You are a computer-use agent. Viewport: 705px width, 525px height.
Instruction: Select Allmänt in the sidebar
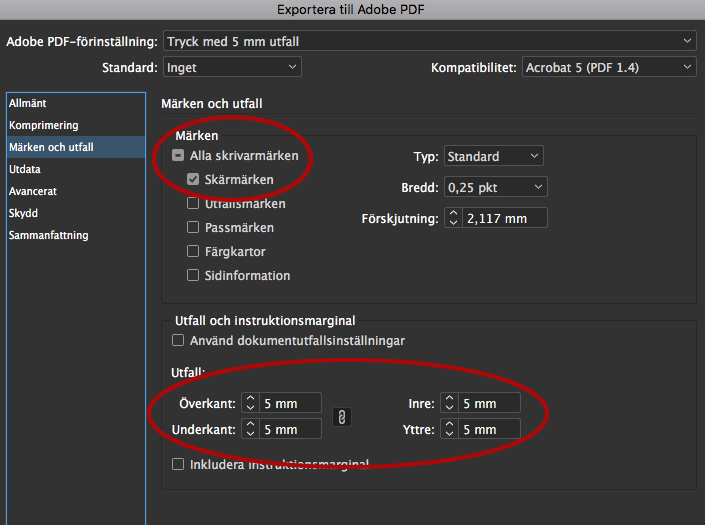pyautogui.click(x=76, y=103)
